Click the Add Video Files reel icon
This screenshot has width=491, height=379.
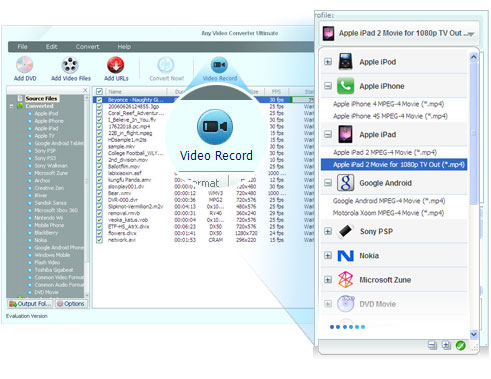click(70, 65)
